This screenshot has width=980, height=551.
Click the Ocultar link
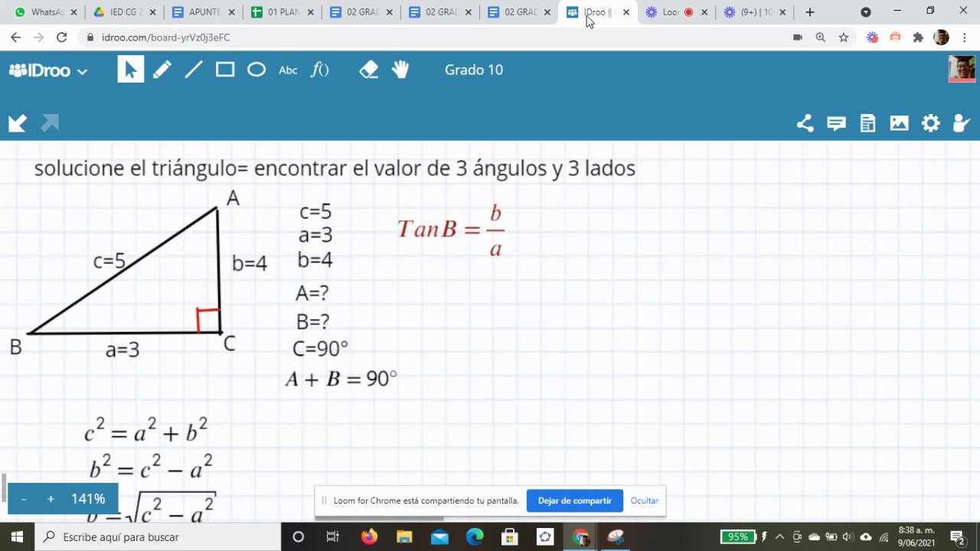tap(645, 500)
